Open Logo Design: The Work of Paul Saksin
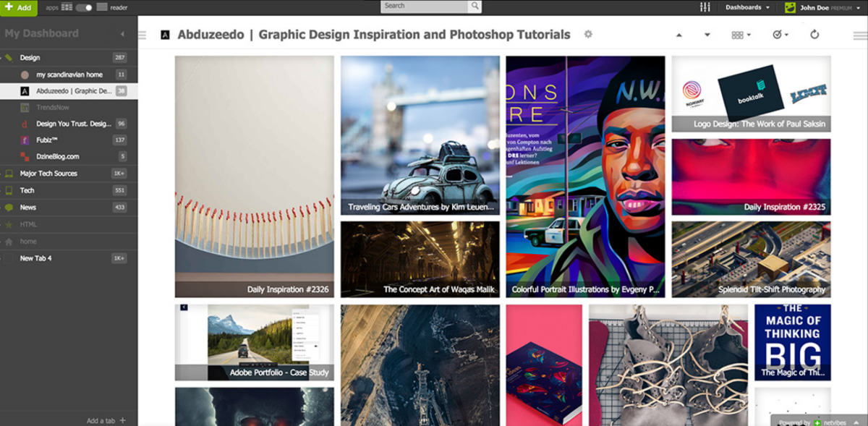Image resolution: width=868 pixels, height=426 pixels. point(751,94)
